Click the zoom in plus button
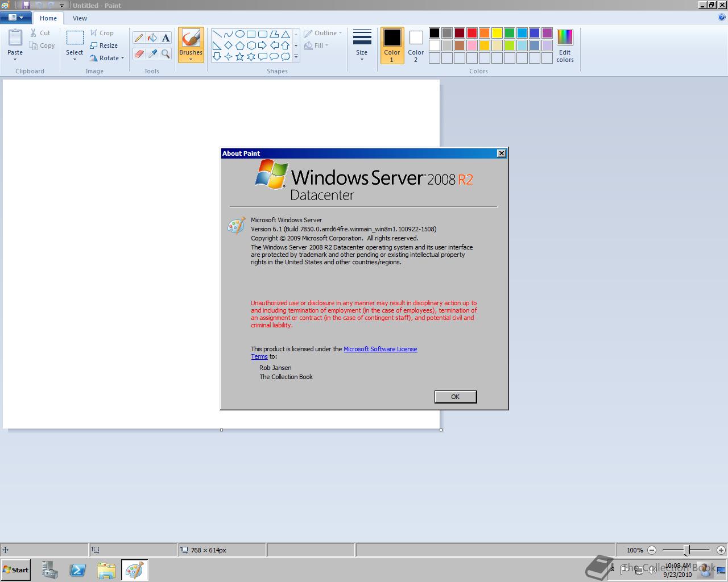This screenshot has height=582, width=728. [721, 550]
